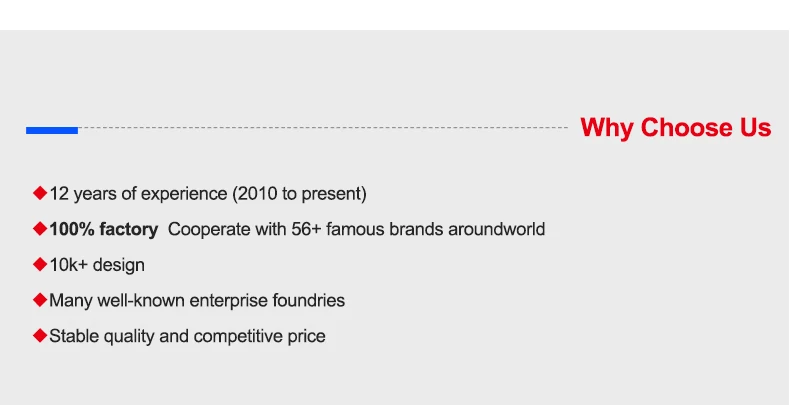Click the diamond bullet before Many well-known

40,299
